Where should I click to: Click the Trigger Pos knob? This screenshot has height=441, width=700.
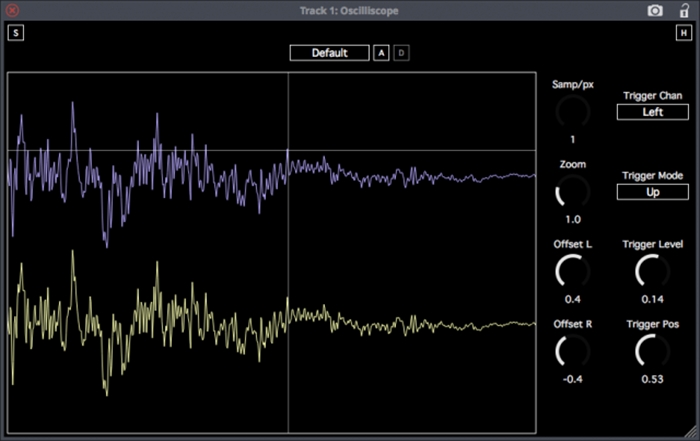(653, 351)
